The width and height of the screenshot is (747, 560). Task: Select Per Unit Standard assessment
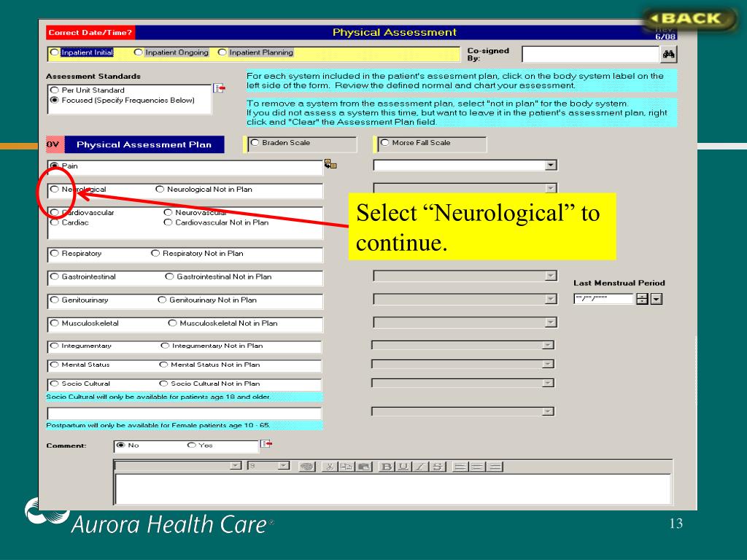(x=54, y=90)
